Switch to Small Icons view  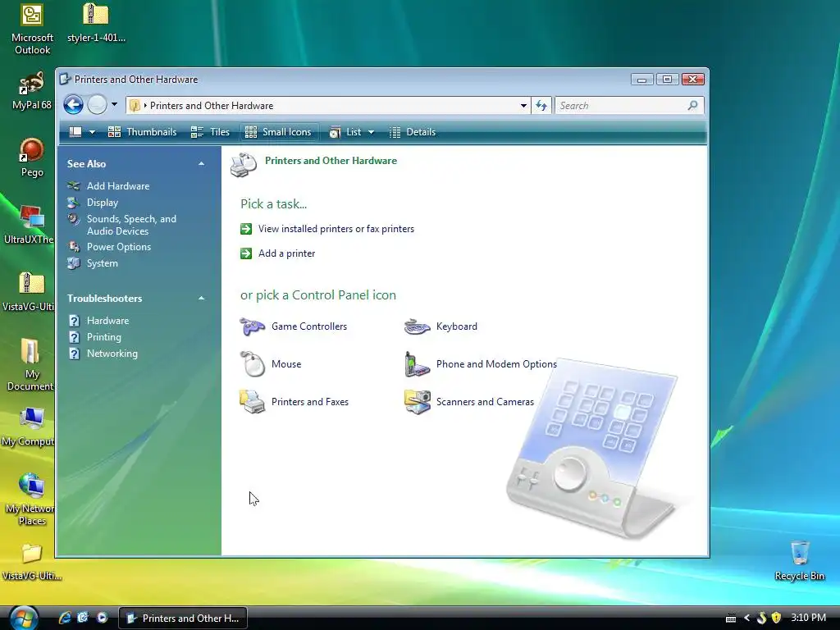coord(278,132)
